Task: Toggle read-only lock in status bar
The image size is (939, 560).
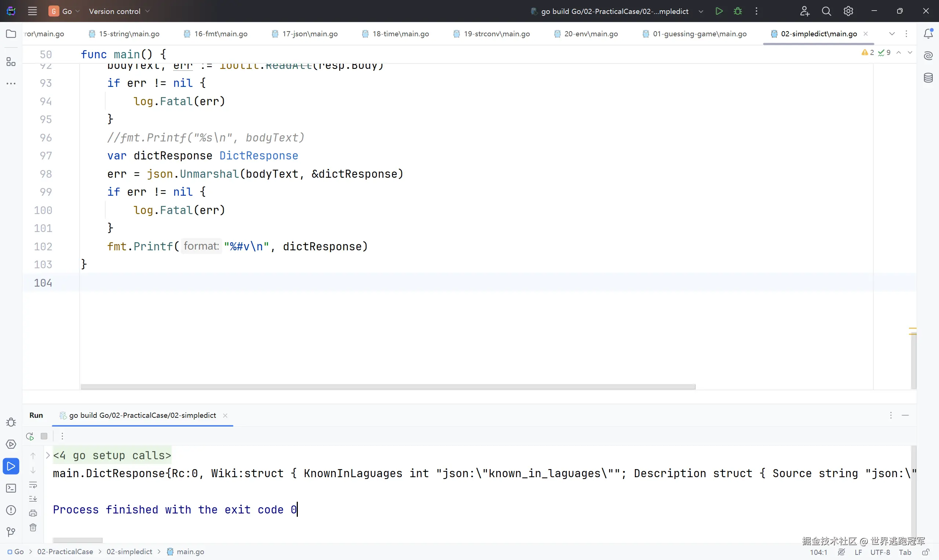Action: pyautogui.click(x=925, y=552)
